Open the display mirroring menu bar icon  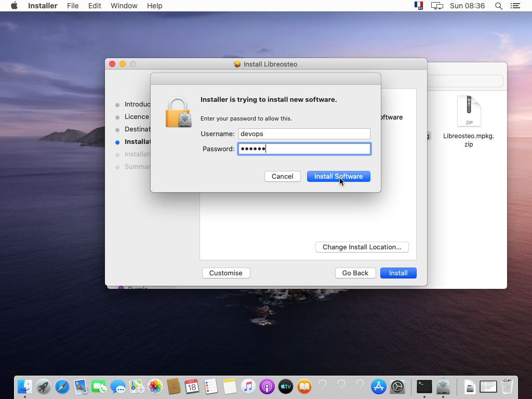click(x=437, y=6)
